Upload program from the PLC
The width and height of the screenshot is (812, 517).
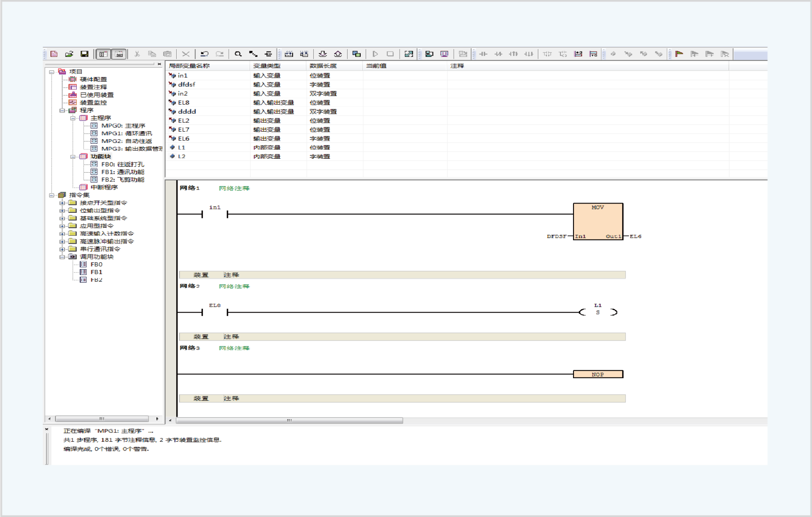click(337, 54)
